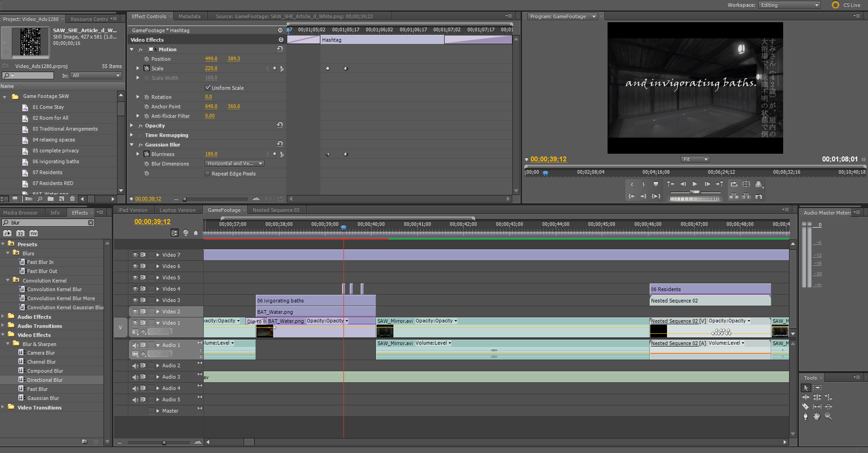Click the blur search field in Effects

tap(48, 223)
